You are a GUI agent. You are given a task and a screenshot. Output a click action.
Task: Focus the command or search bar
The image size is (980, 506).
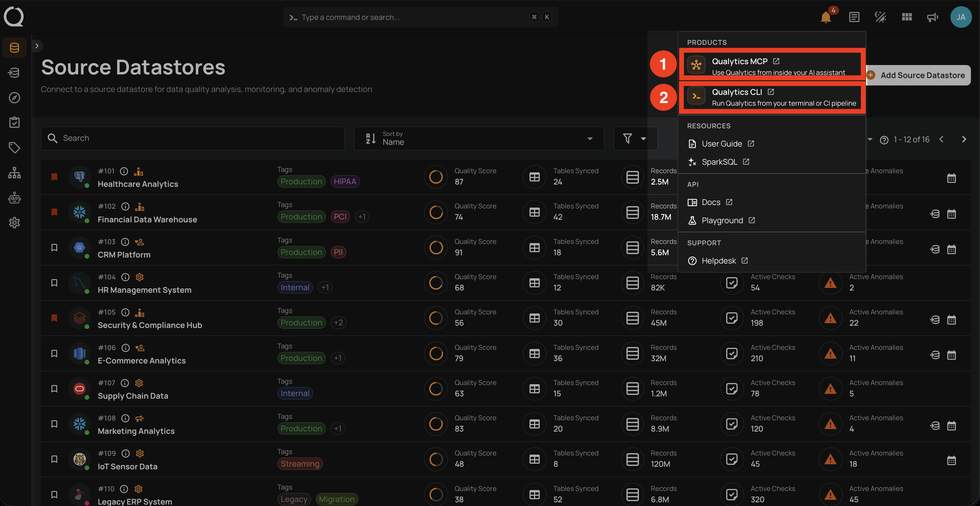[x=421, y=17]
